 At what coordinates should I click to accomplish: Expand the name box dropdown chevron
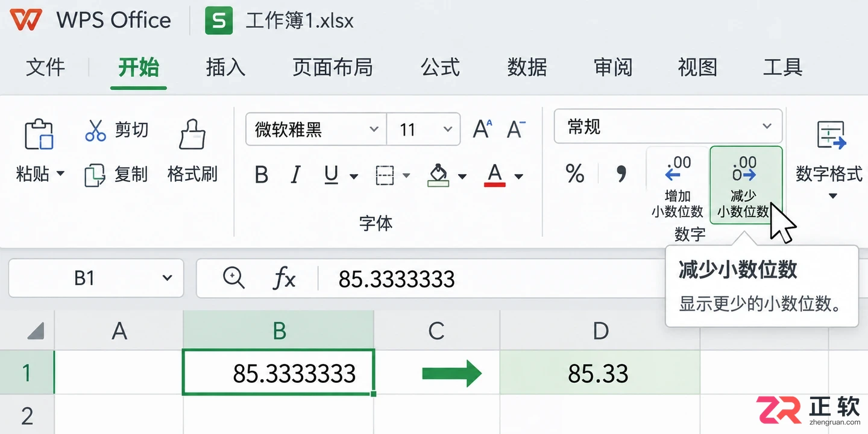168,278
